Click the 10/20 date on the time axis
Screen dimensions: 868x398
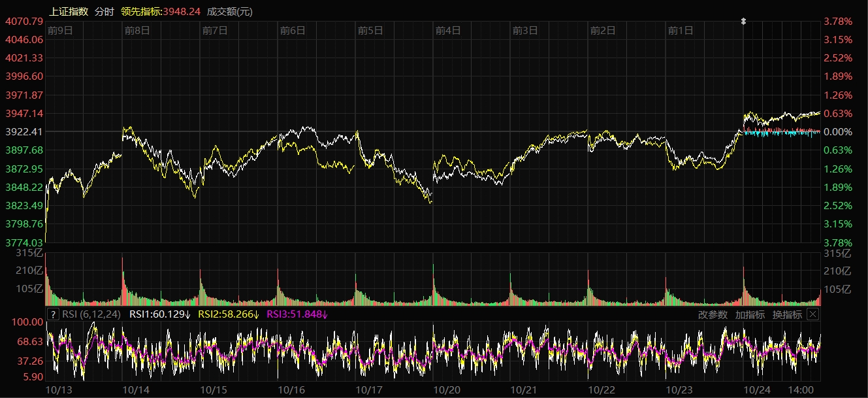(447, 390)
